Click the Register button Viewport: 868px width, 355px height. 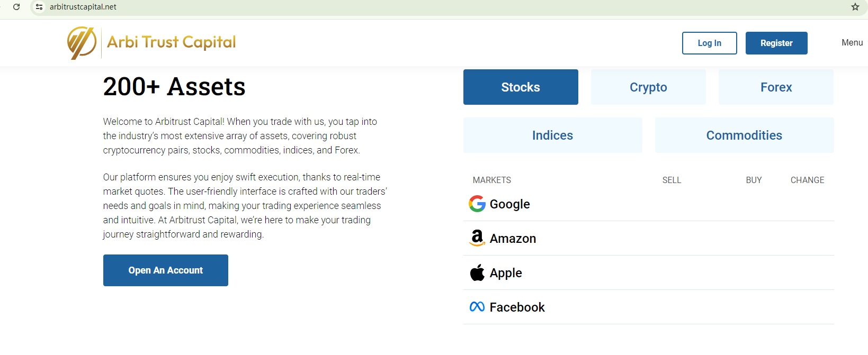pyautogui.click(x=776, y=43)
